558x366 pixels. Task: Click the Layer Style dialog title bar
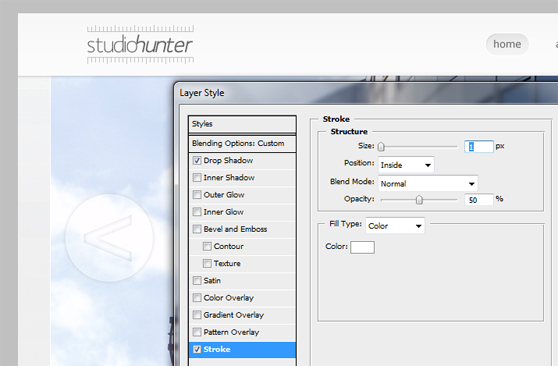click(x=367, y=93)
